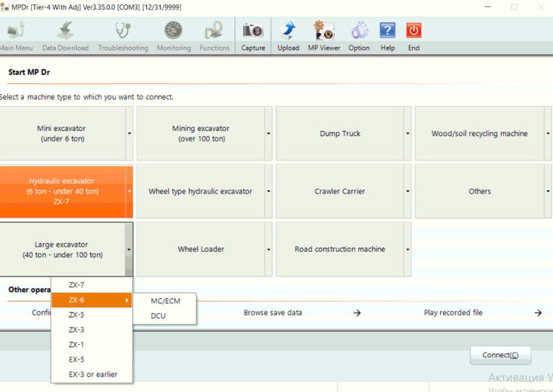Click the Data Download toolbar icon

pyautogui.click(x=65, y=32)
